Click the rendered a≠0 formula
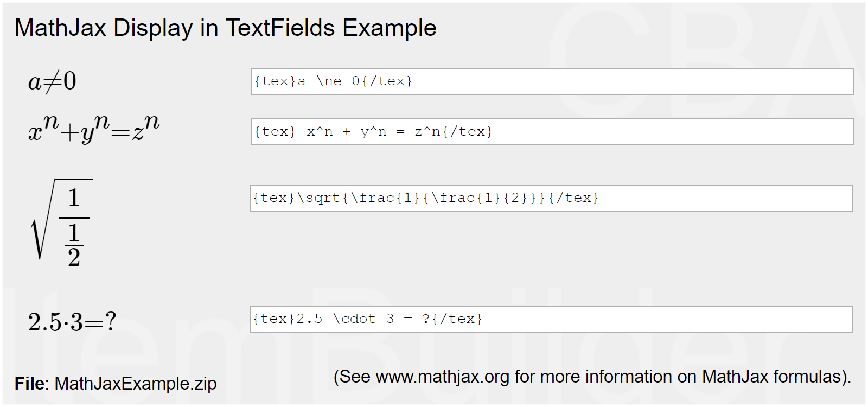This screenshot has width=868, height=407. point(52,82)
